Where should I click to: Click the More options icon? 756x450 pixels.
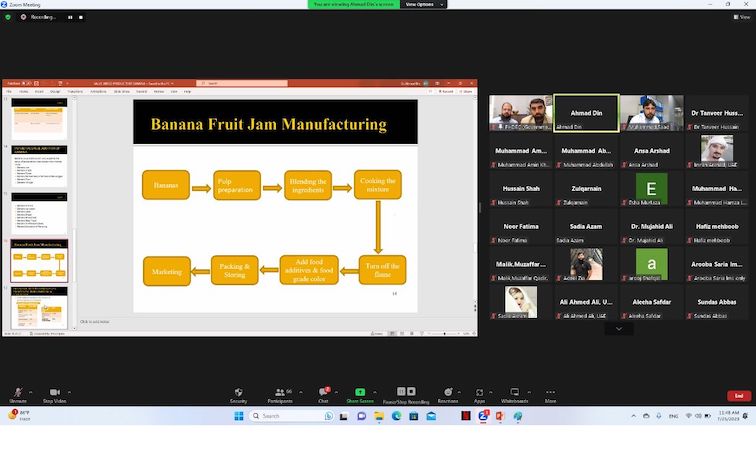pyautogui.click(x=550, y=394)
